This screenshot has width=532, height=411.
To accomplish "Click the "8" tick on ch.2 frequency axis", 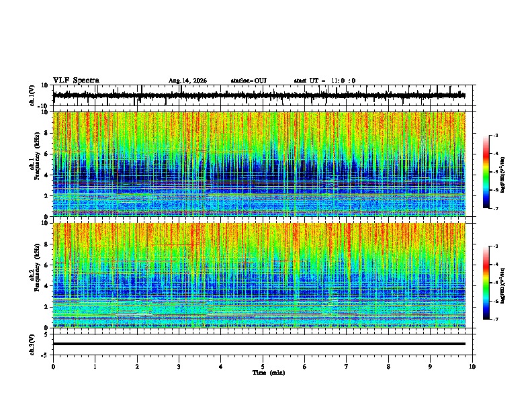I will 46,244.
